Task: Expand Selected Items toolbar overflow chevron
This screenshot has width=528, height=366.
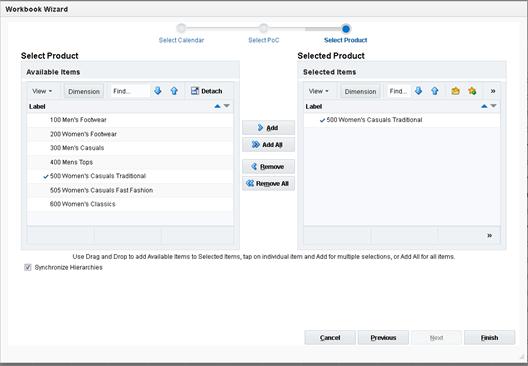Action: click(x=493, y=91)
